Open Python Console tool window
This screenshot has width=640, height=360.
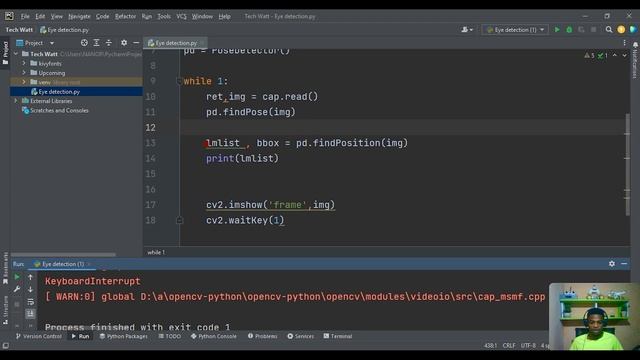click(213, 336)
